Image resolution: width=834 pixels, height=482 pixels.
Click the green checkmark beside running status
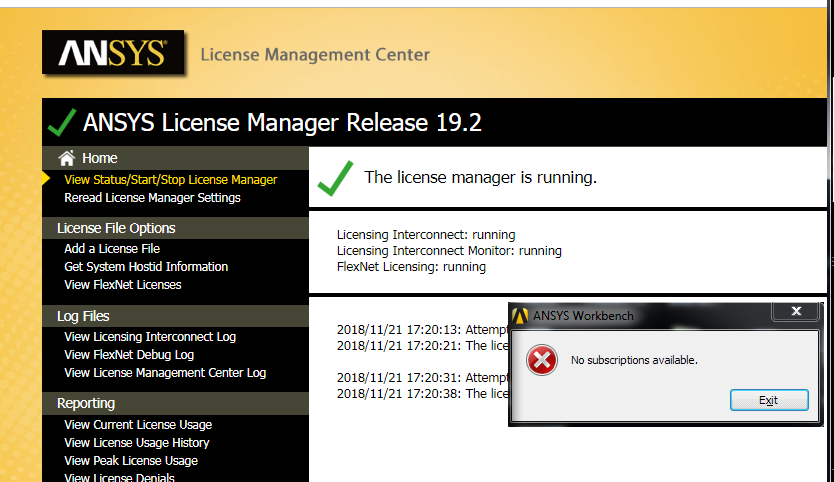[335, 178]
